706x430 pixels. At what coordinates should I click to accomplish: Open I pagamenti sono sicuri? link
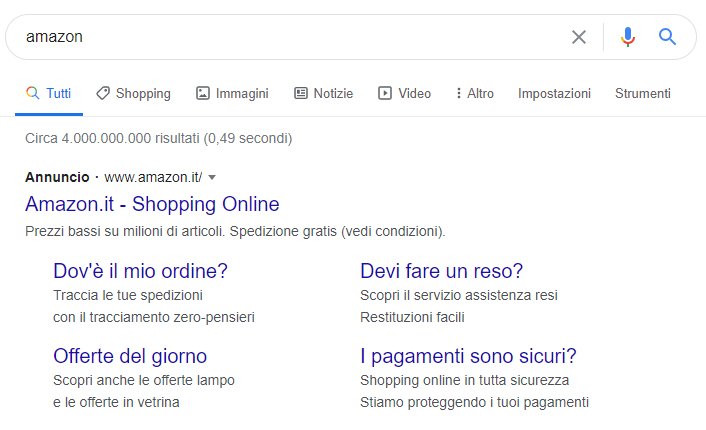click(x=468, y=356)
